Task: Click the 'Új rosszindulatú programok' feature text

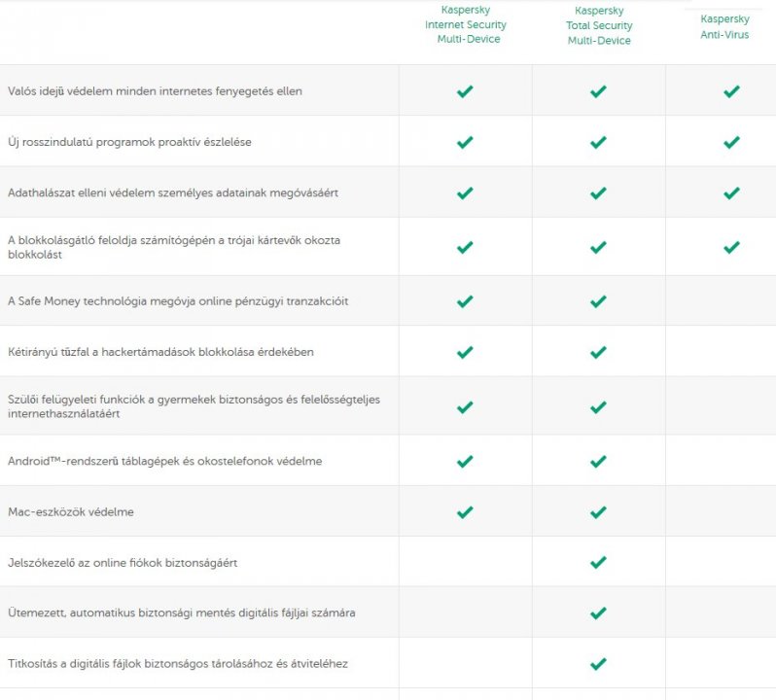Action: (129, 142)
